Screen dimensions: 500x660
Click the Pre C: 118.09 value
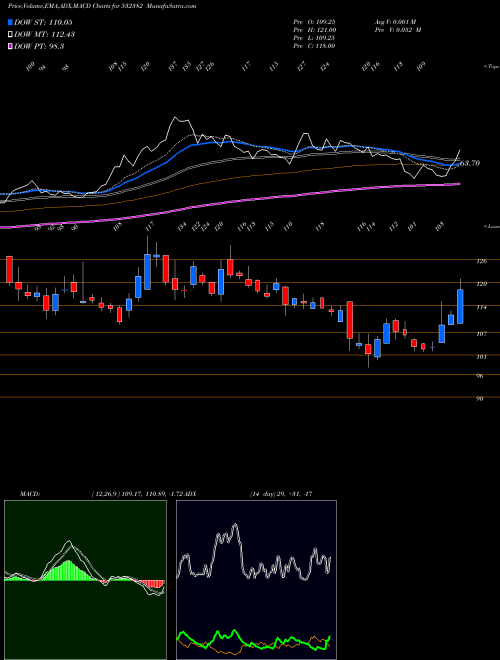coord(314,46)
